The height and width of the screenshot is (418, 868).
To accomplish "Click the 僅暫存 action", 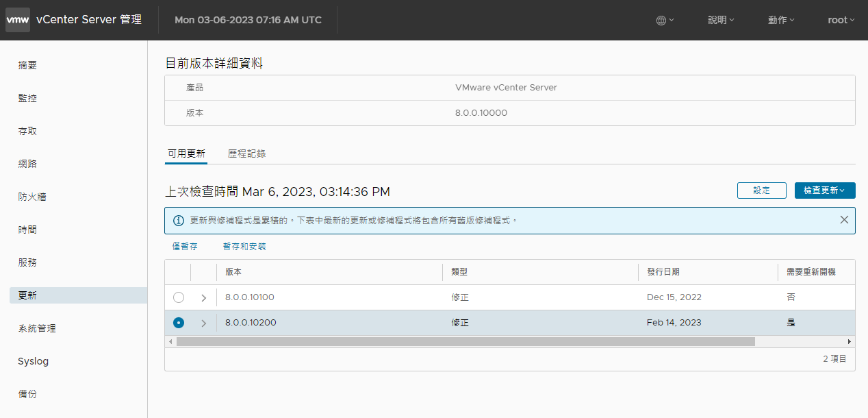I will click(x=185, y=246).
